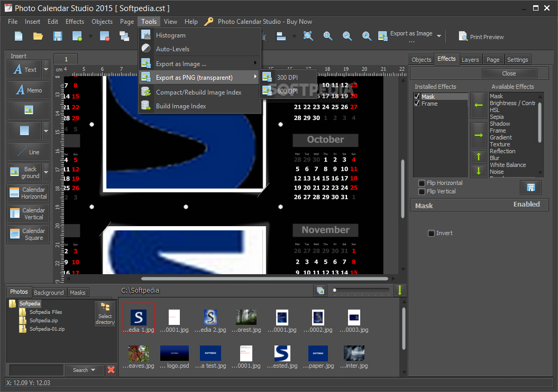Insert a Memo object
This screenshot has width=558, height=392.
(x=29, y=90)
